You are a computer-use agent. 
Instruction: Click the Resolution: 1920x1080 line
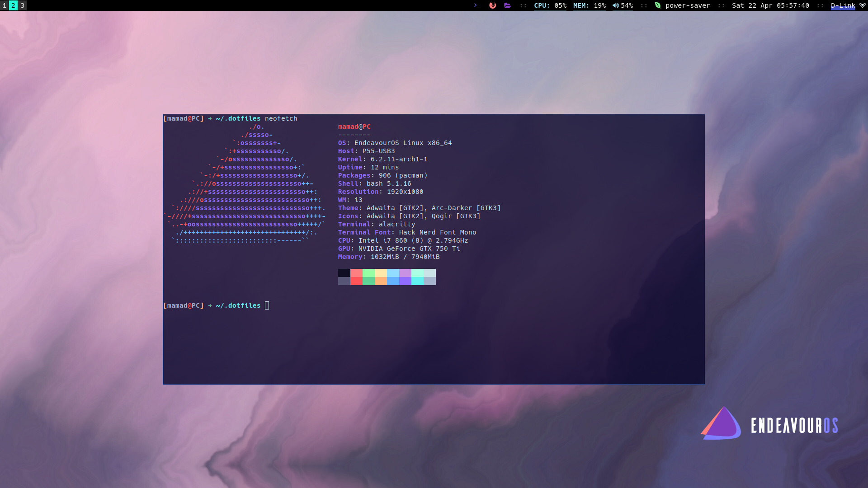381,192
